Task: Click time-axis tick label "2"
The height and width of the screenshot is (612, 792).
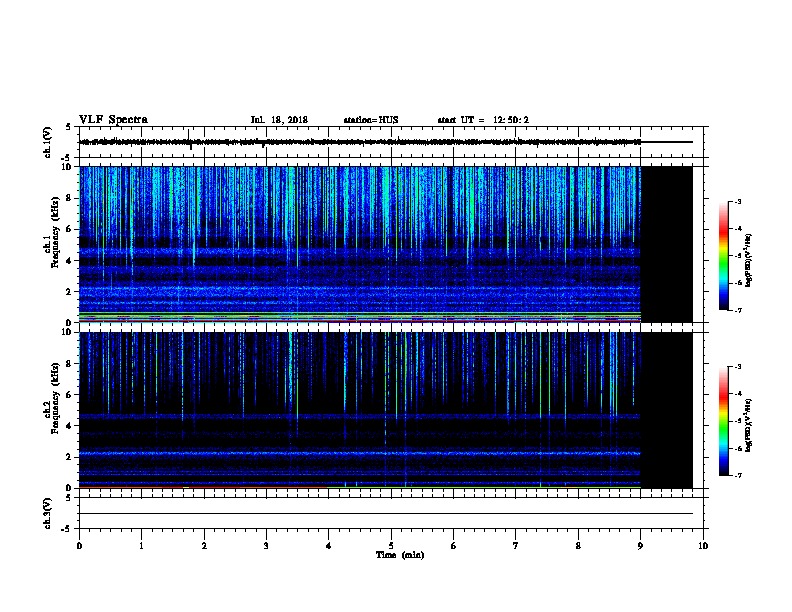Action: (204, 546)
